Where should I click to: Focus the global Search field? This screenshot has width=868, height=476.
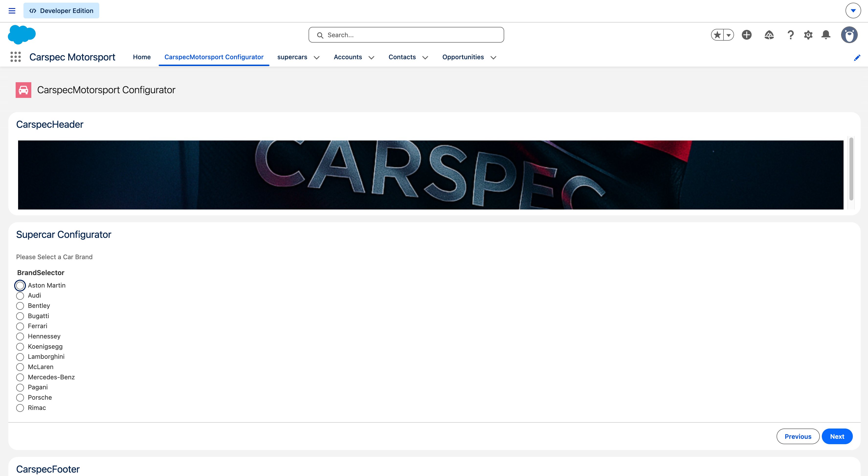406,35
